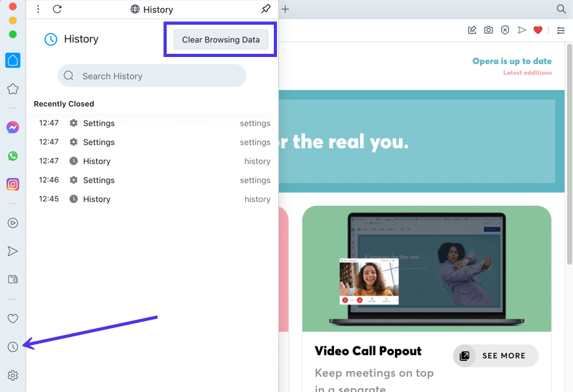Pin the History tab using the pin icon
Image resolution: width=573 pixels, height=392 pixels.
click(266, 9)
